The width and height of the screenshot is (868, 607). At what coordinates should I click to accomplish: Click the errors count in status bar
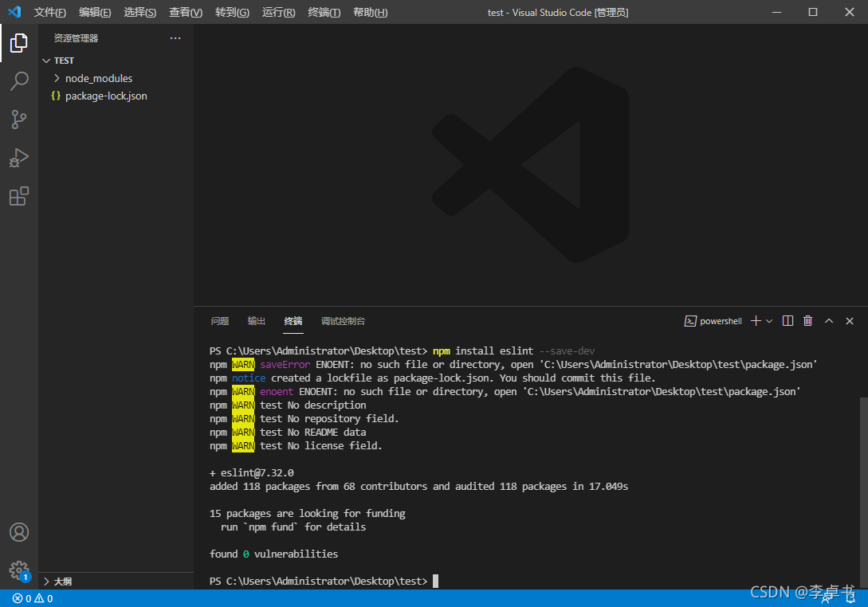22,598
